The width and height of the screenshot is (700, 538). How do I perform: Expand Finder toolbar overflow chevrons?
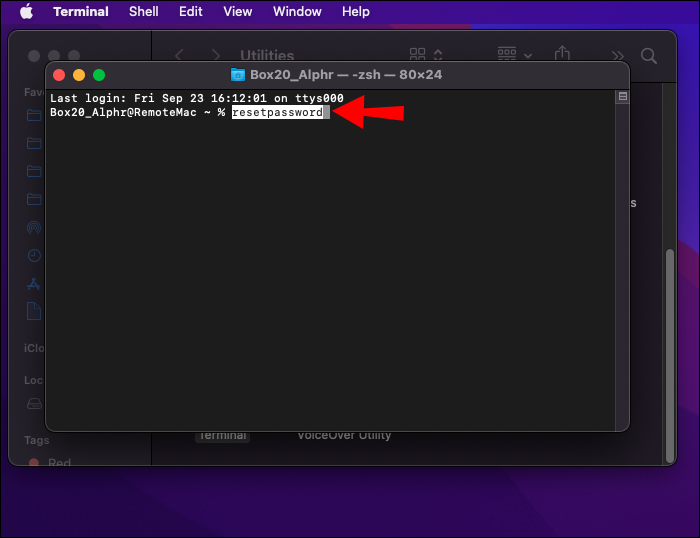[617, 55]
